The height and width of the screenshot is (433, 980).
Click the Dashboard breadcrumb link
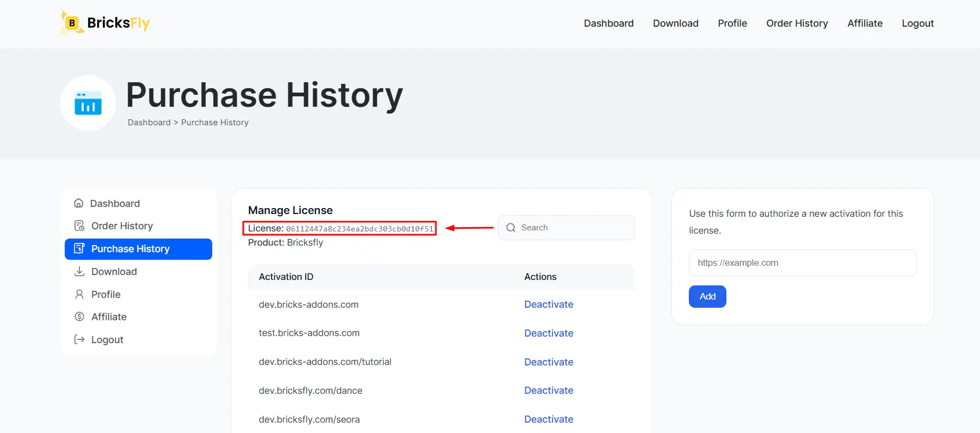click(149, 123)
